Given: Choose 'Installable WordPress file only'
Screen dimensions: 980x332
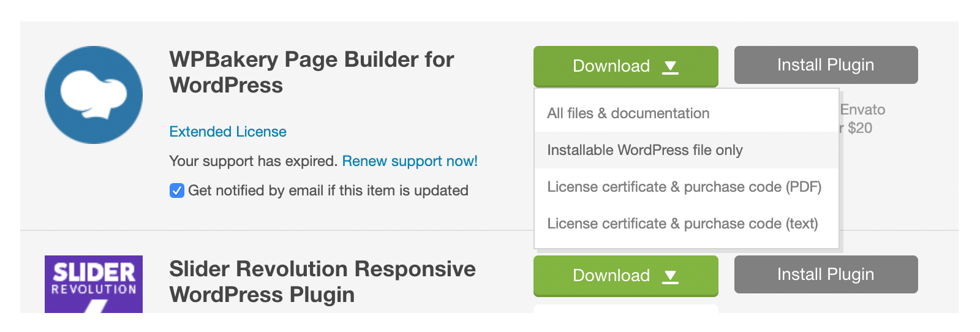Looking at the screenshot, I should pyautogui.click(x=644, y=150).
